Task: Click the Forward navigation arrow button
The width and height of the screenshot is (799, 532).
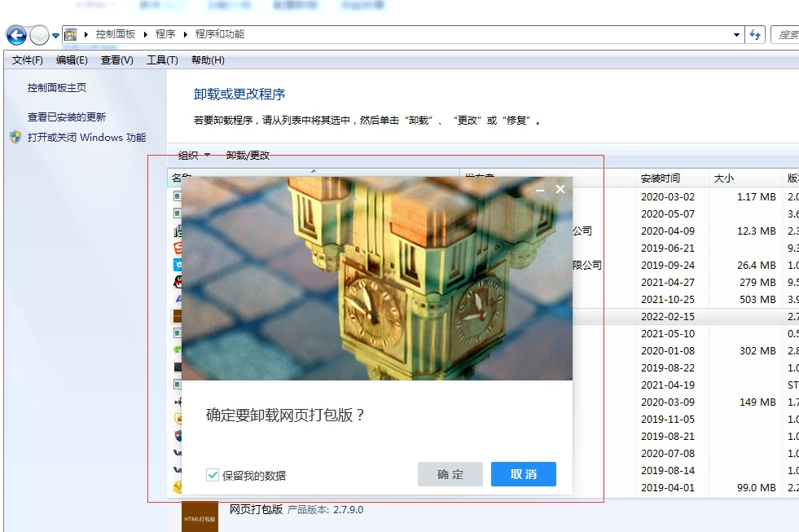Action: pyautogui.click(x=39, y=35)
